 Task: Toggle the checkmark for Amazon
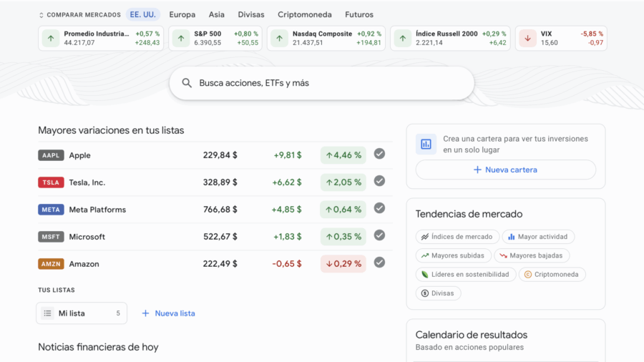379,263
